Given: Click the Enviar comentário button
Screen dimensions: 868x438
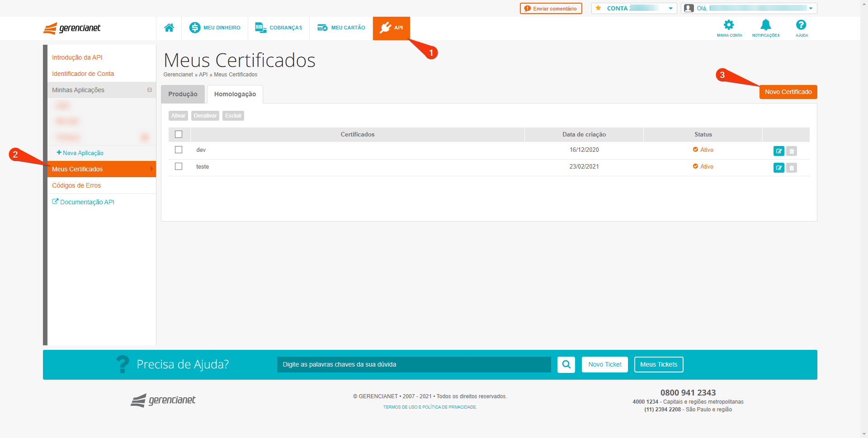Looking at the screenshot, I should [x=551, y=9].
